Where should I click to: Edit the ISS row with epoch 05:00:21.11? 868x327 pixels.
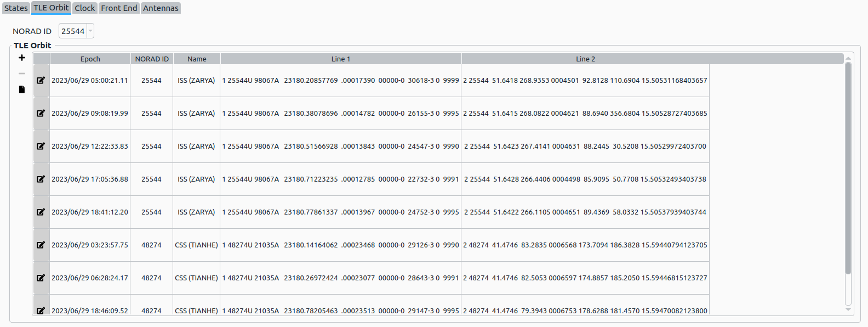(x=41, y=81)
